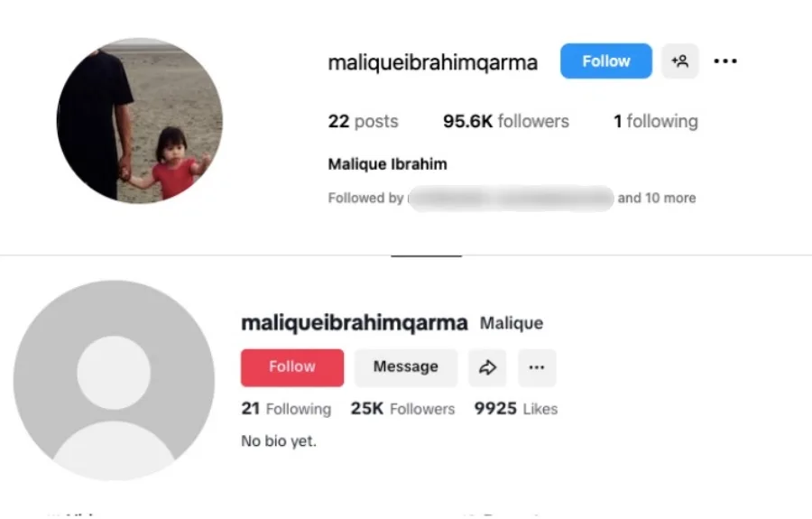Click the Malique Ibrahim display name
The height and width of the screenshot is (519, 812).
point(387,164)
